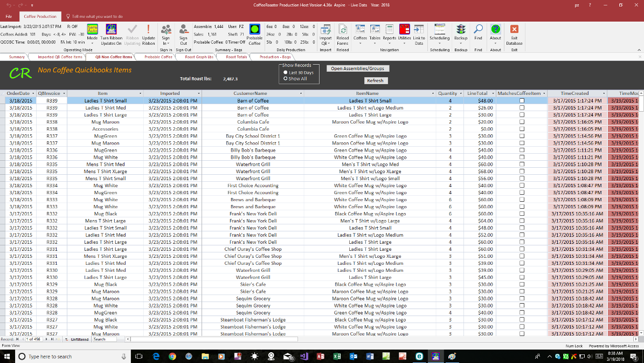The height and width of the screenshot is (363, 644).
Task: Open File Explorer from the taskbar
Action: (x=205, y=357)
